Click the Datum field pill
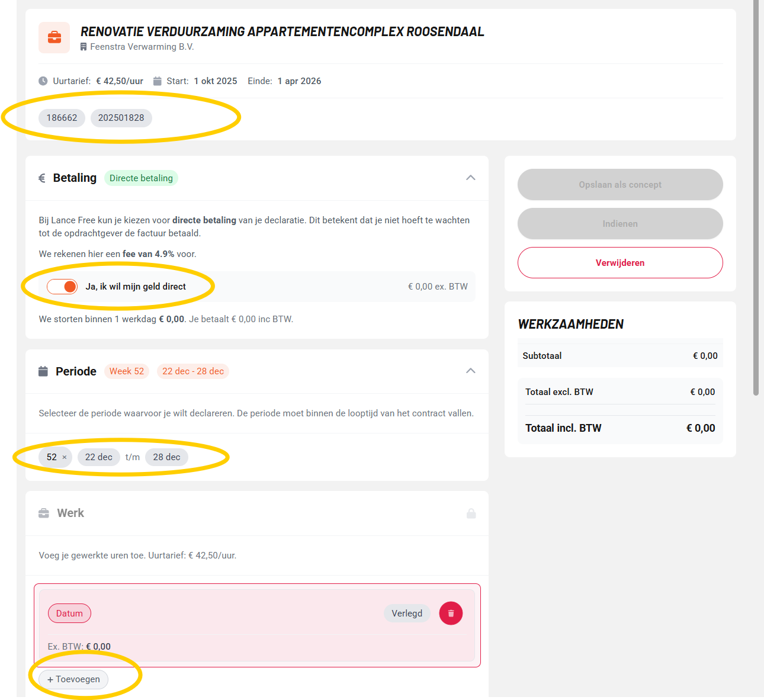This screenshot has width=764, height=700. click(69, 614)
